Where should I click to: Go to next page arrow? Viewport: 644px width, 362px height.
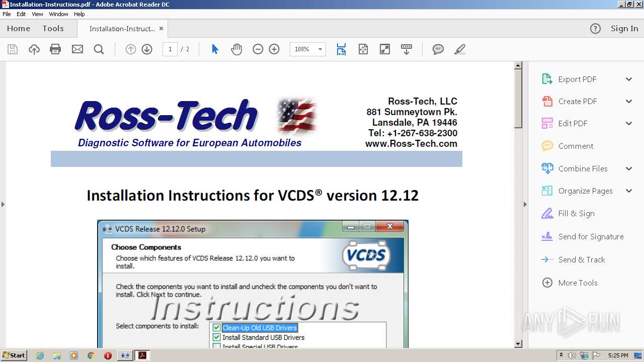click(147, 49)
